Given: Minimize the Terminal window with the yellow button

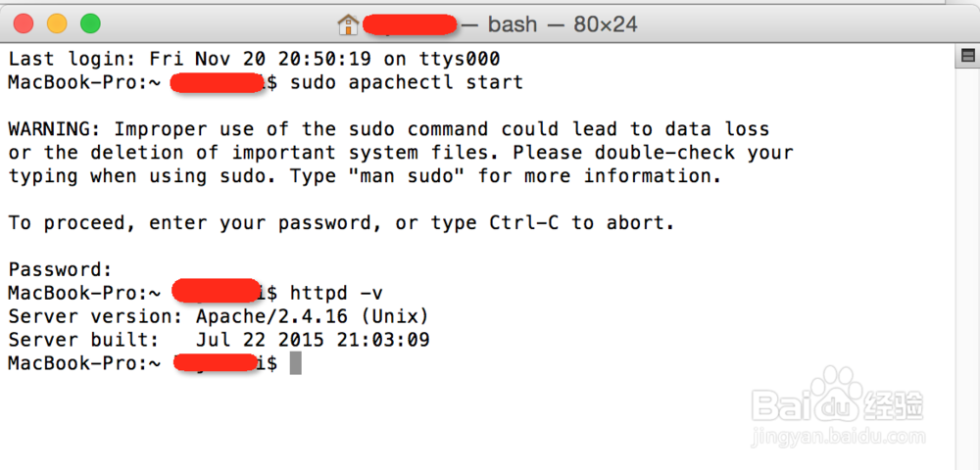Looking at the screenshot, I should [57, 23].
